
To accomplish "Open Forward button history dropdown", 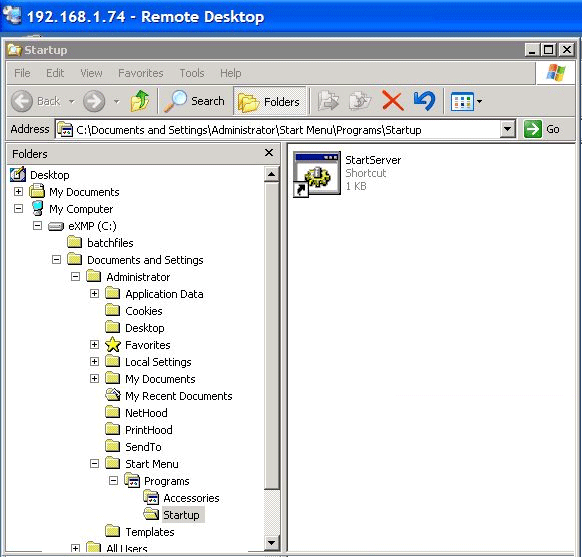I will (116, 101).
